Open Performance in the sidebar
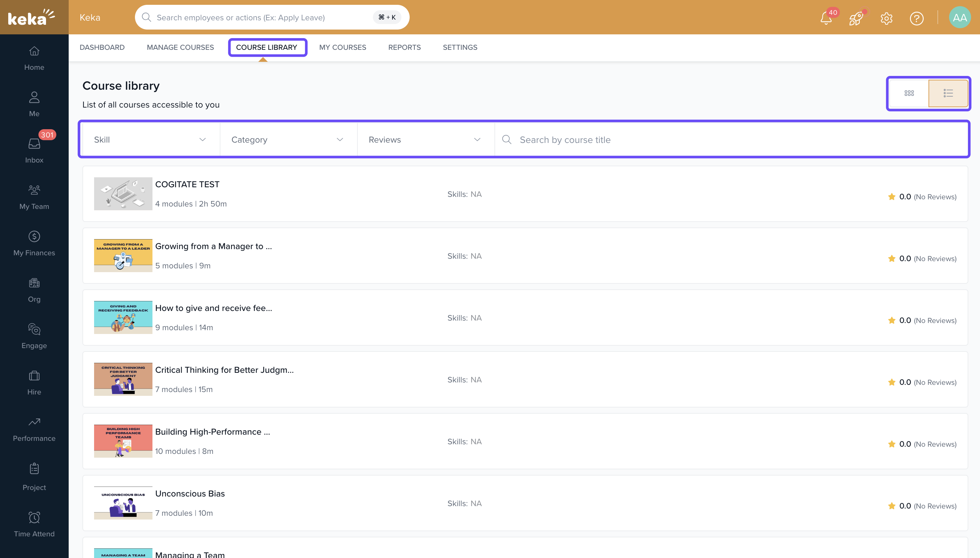 pyautogui.click(x=34, y=428)
